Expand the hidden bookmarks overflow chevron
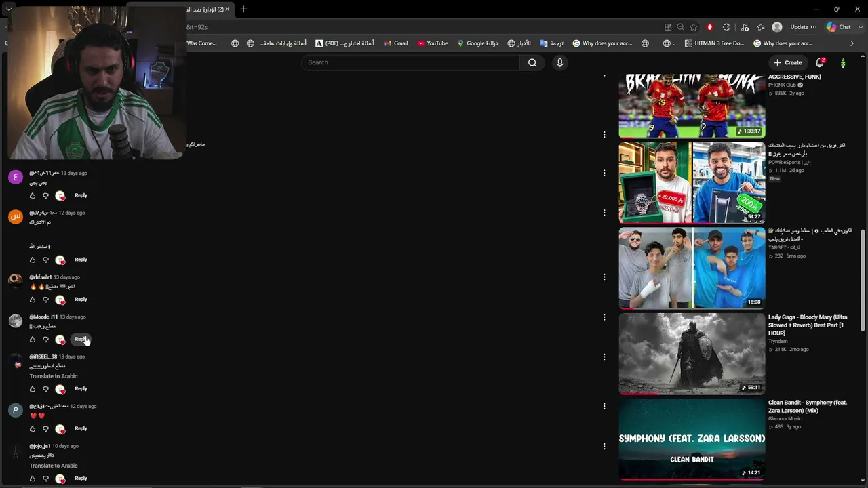The width and height of the screenshot is (868, 488). (x=852, y=43)
